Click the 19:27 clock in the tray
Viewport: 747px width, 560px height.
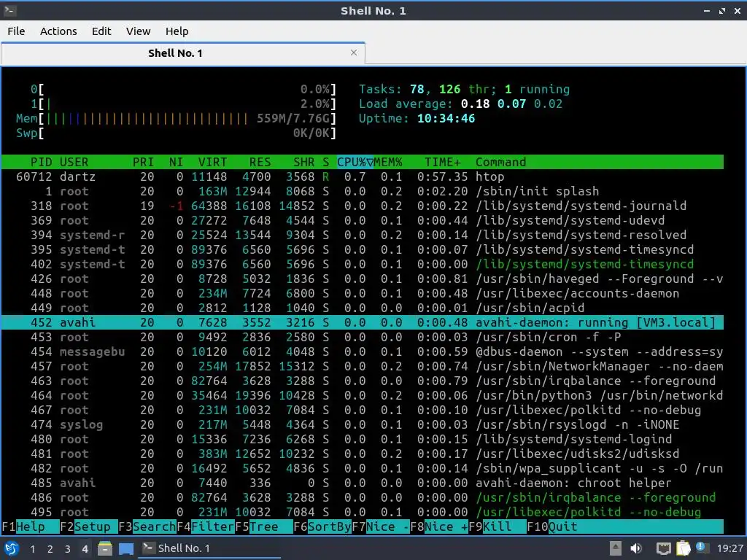[x=729, y=548]
